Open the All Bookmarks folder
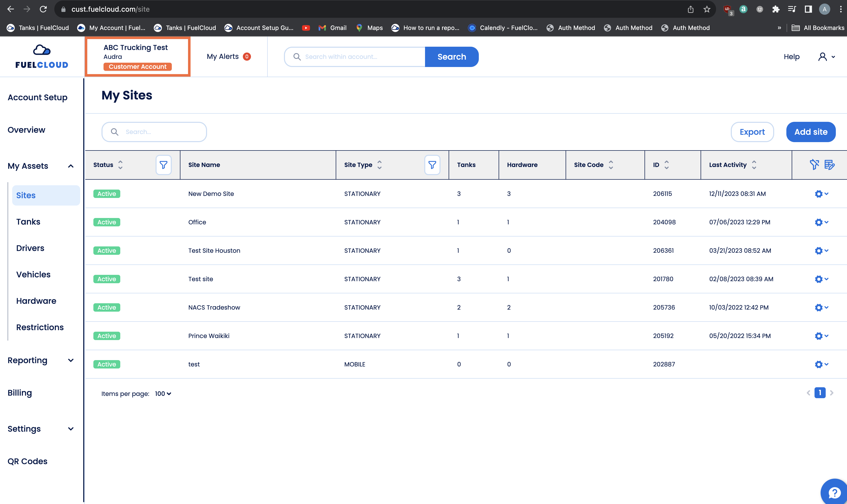The width and height of the screenshot is (847, 504). point(818,28)
